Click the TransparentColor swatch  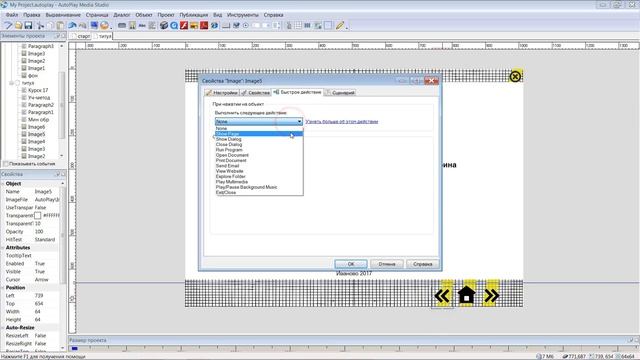[38, 216]
